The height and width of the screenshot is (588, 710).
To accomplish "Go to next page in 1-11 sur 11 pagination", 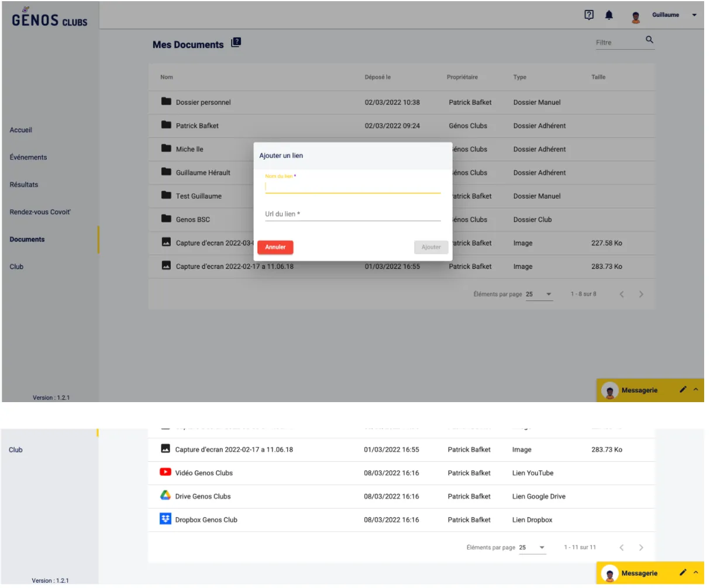I will point(641,548).
